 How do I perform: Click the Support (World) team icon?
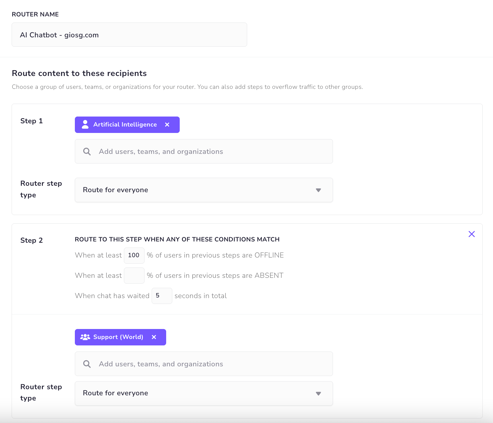point(85,337)
